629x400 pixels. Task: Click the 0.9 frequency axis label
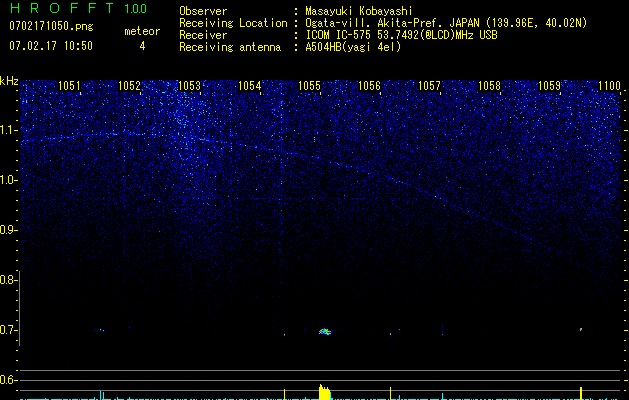(x=8, y=230)
